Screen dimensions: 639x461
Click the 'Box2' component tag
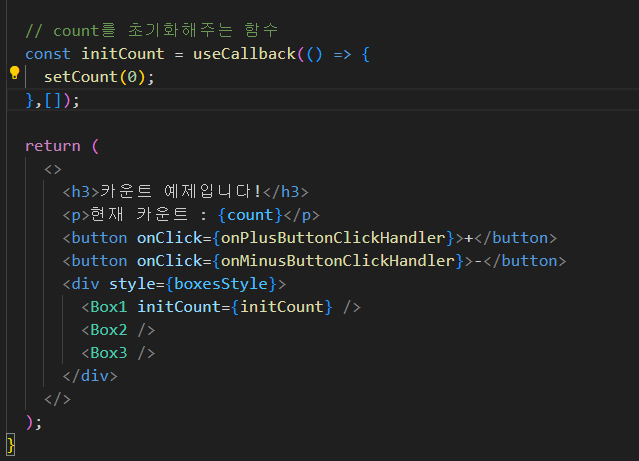pyautogui.click(x=109, y=330)
